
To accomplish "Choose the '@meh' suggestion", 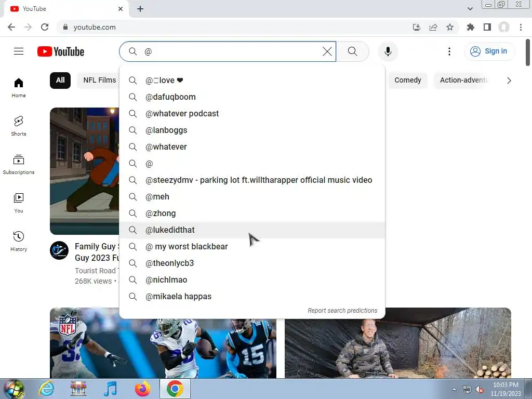I will pyautogui.click(x=252, y=197).
